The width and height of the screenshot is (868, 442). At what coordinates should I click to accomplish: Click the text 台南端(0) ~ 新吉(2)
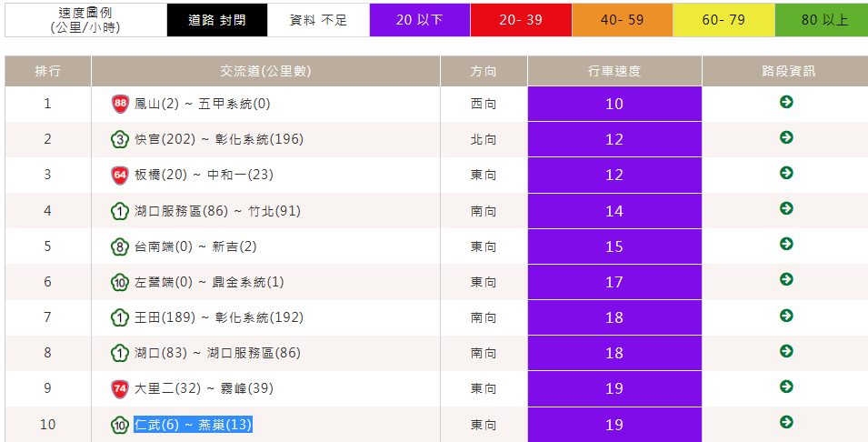click(x=195, y=246)
